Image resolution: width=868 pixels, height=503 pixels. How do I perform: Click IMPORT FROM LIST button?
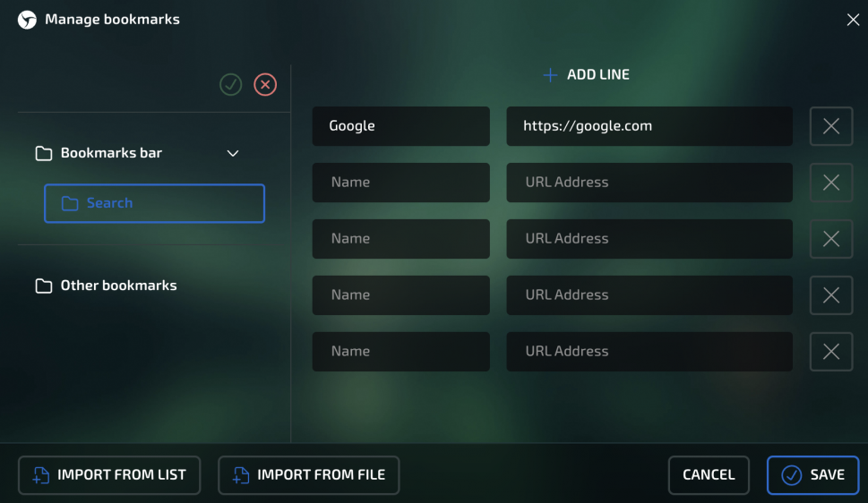click(x=109, y=474)
